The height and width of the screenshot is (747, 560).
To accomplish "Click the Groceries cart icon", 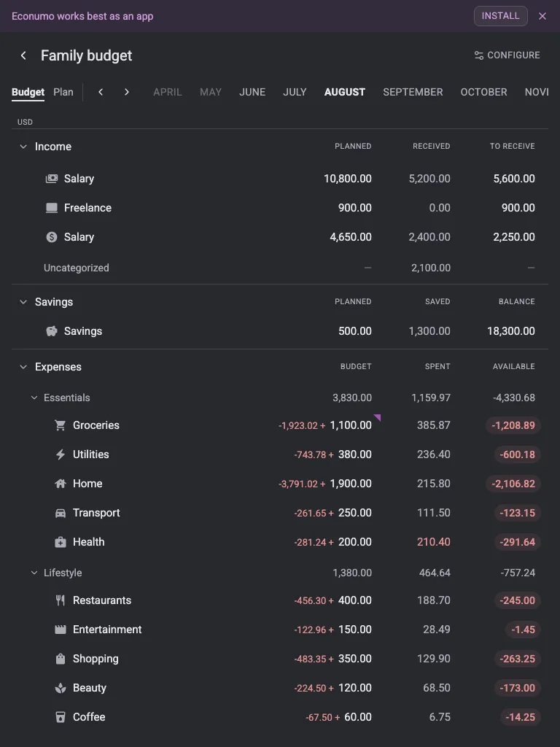I will (x=60, y=425).
